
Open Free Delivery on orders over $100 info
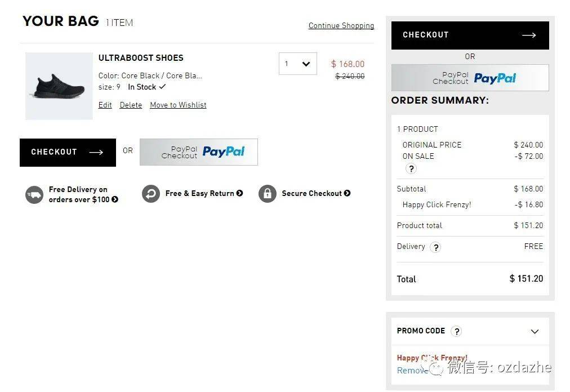[x=83, y=194]
